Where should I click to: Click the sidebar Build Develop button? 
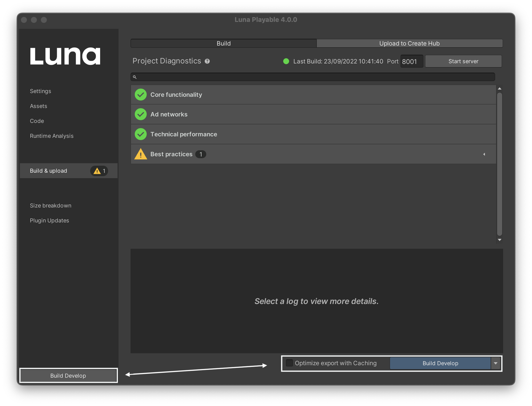pyautogui.click(x=68, y=376)
